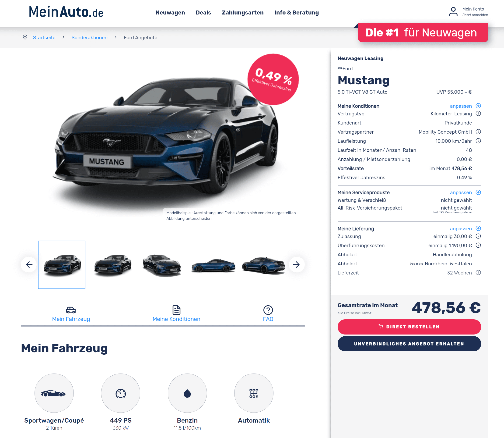This screenshot has width=504, height=438.
Task: Go to next gallery image arrow
Action: (296, 264)
